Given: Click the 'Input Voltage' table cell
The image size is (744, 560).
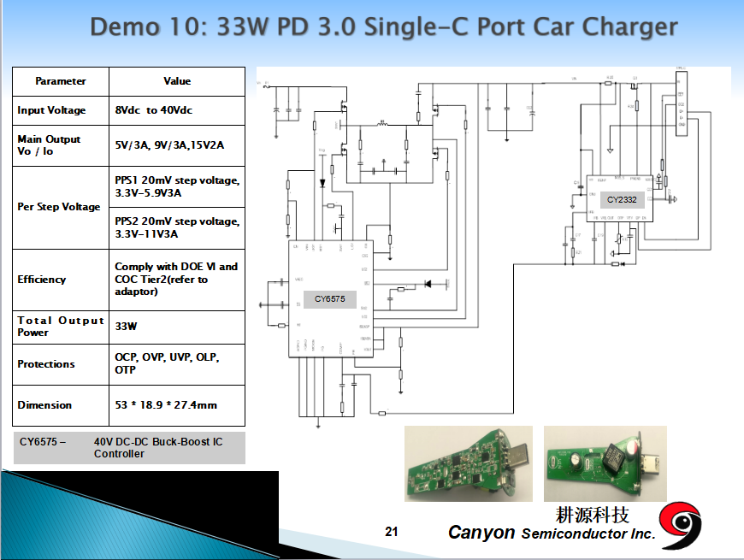Looking at the screenshot, I should [x=61, y=110].
